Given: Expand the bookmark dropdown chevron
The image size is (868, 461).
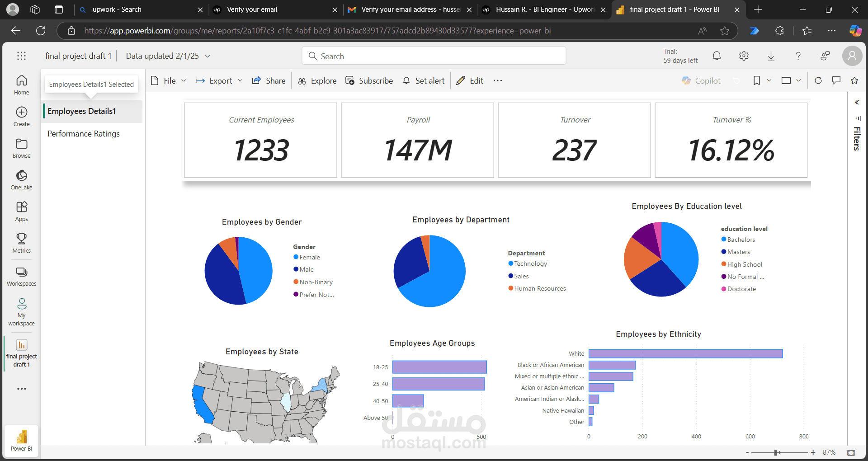Looking at the screenshot, I should pos(769,80).
